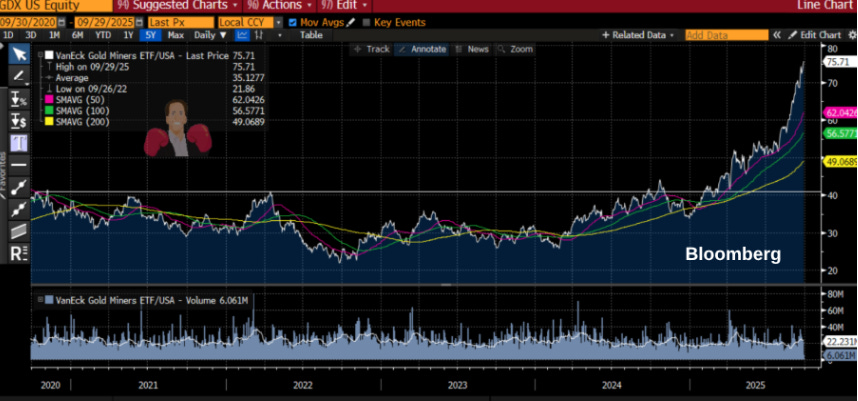The width and height of the screenshot is (858, 401).
Task: Select the Max range tab
Action: 176,35
